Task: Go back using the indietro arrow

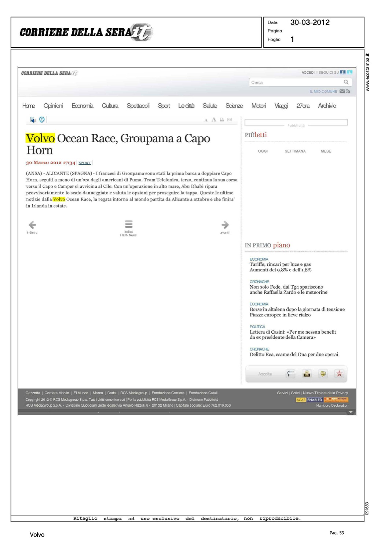Action: pos(32,225)
